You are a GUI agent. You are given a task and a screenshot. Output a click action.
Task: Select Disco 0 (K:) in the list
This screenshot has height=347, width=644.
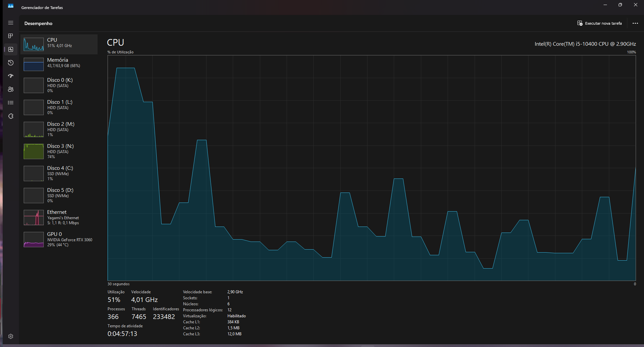tap(59, 85)
